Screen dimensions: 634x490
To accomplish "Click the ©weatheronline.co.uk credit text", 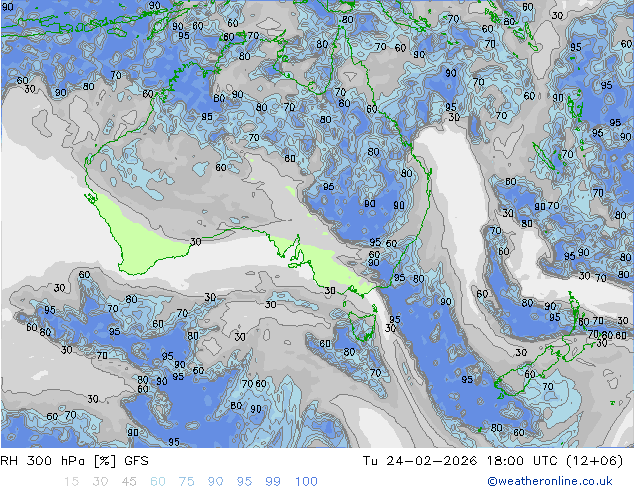I will [550, 481].
